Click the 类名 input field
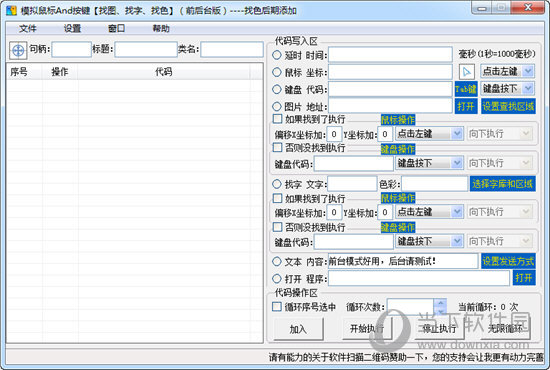 coord(232,49)
